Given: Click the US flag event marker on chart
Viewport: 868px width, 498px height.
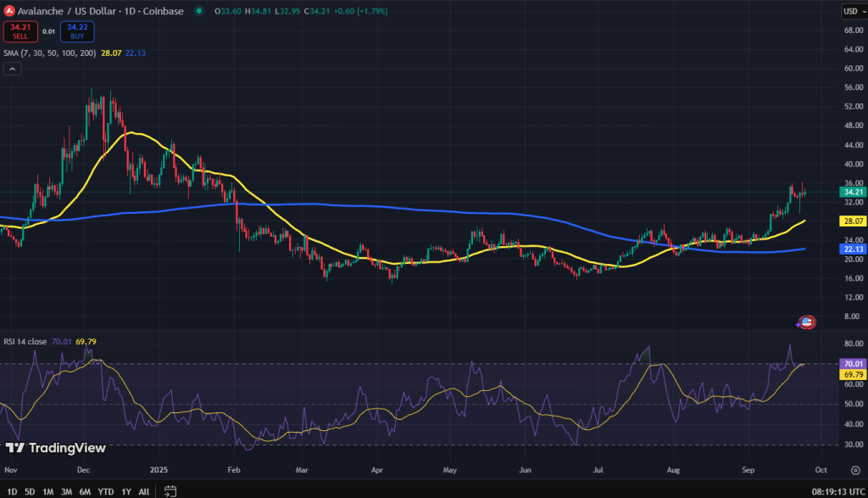Looking at the screenshot, I should click(807, 322).
